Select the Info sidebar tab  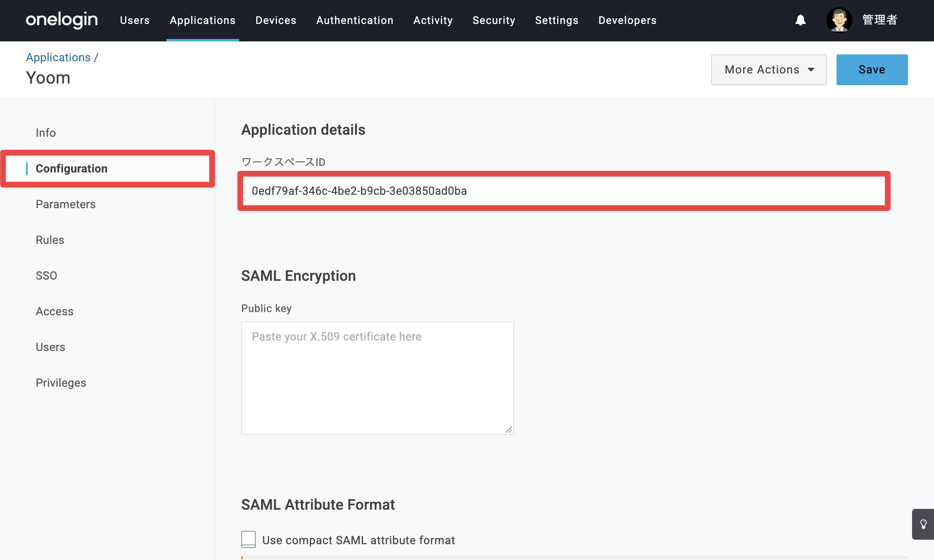pos(46,133)
